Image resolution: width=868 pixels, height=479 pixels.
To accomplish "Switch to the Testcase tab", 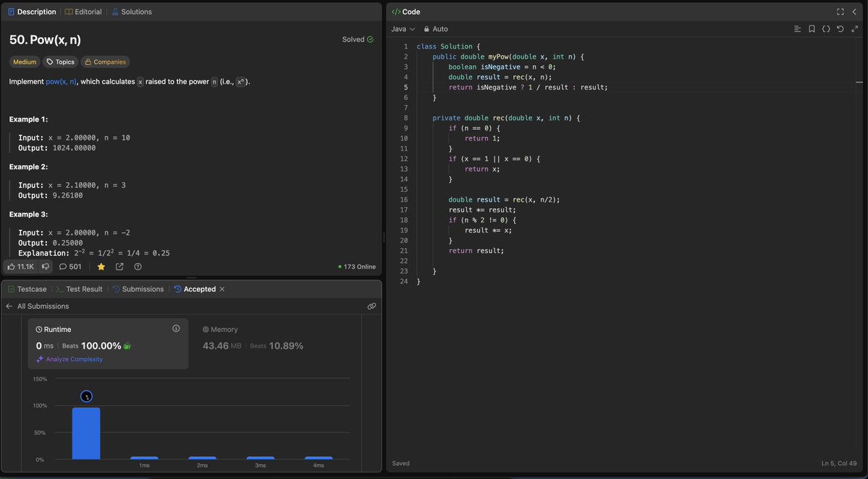I will (27, 289).
